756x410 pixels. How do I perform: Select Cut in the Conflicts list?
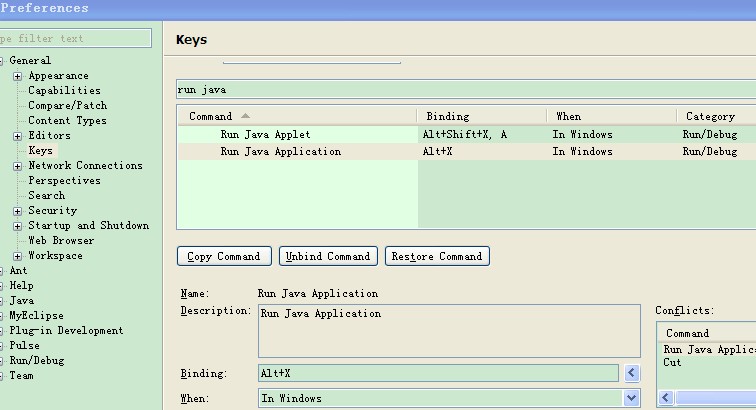pos(673,362)
